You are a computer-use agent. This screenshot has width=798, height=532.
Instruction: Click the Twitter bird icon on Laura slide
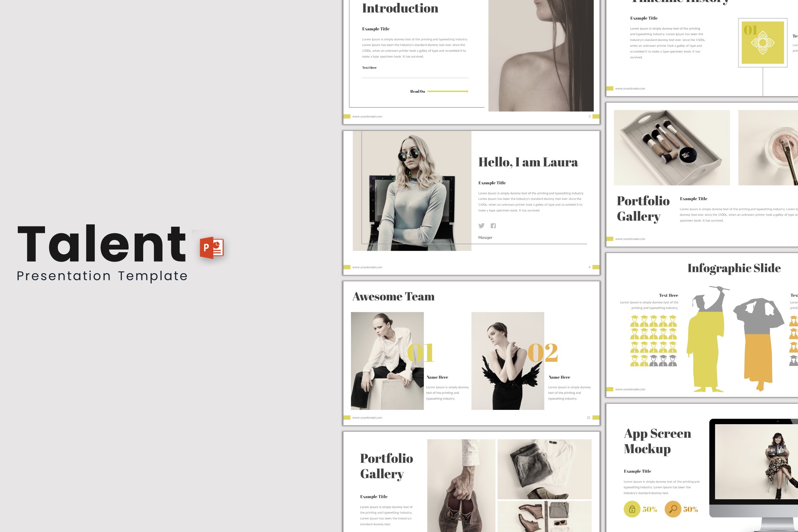(481, 226)
